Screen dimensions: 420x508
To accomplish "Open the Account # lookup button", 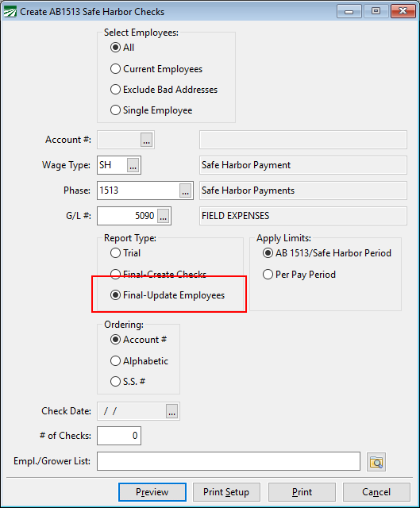I will pyautogui.click(x=146, y=140).
